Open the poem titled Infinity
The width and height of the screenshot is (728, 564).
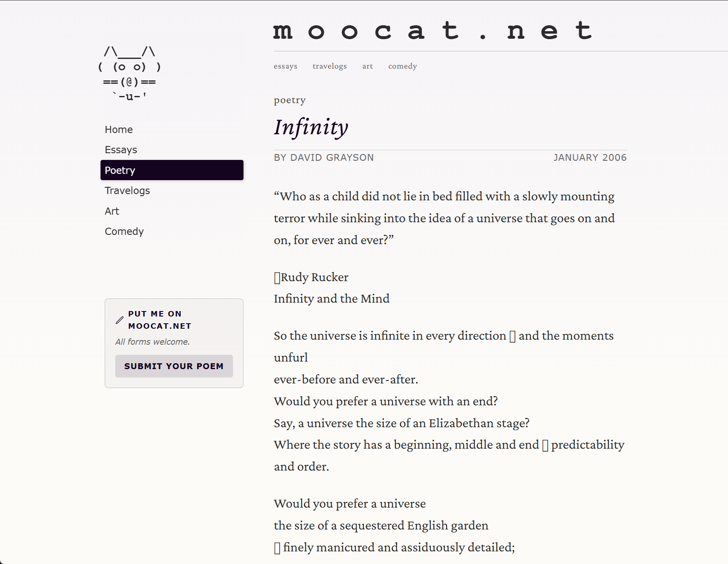pos(311,128)
